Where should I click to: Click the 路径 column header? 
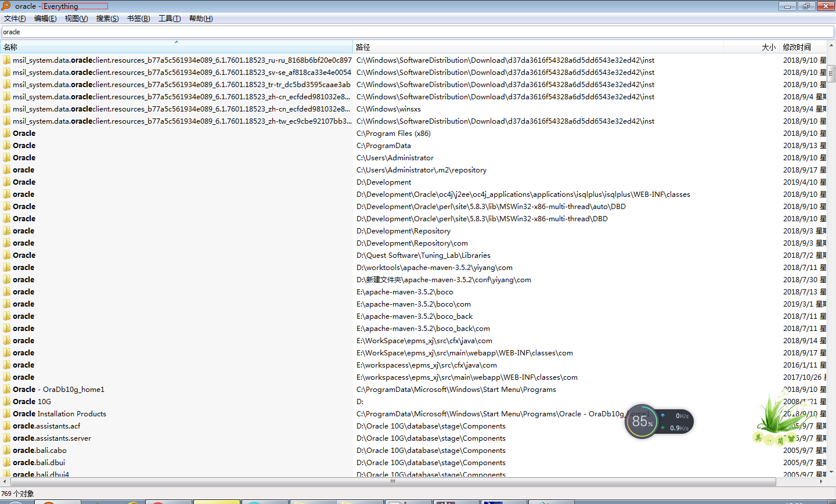[406, 47]
